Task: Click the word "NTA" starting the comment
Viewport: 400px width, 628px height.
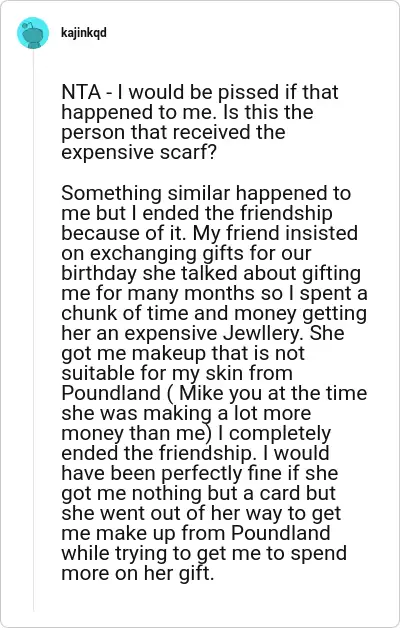Action: pyautogui.click(x=81, y=92)
